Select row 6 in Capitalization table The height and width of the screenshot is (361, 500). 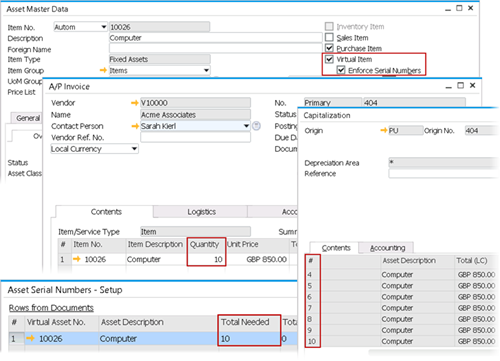(x=313, y=297)
